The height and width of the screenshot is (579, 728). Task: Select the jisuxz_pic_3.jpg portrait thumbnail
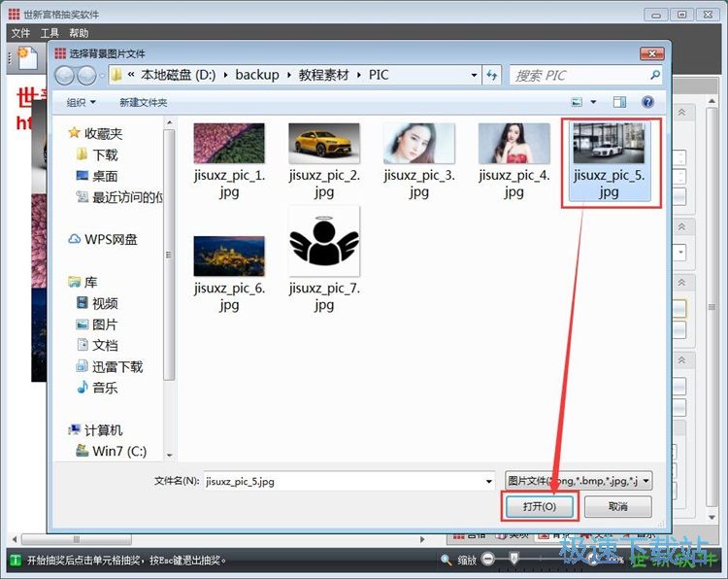[x=418, y=143]
